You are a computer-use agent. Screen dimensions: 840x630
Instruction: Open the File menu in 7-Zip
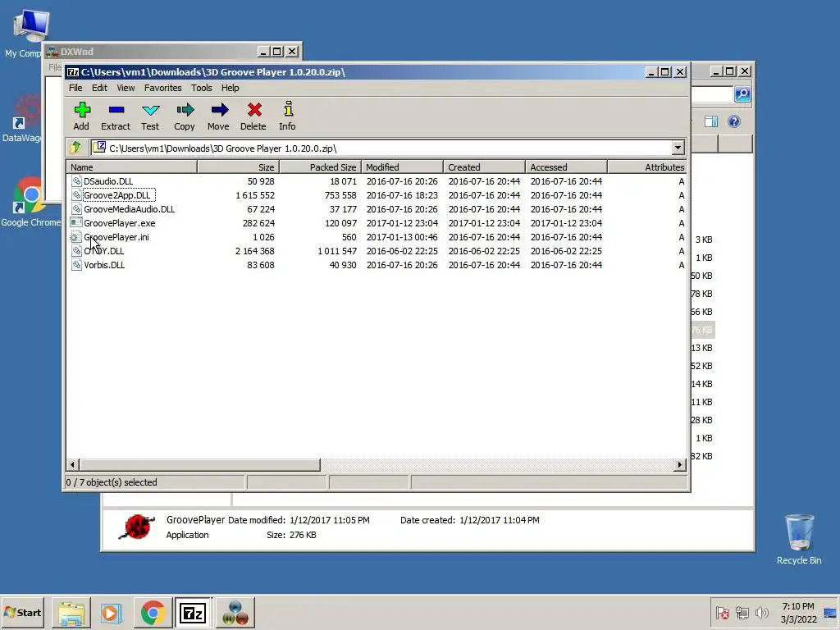tap(75, 88)
